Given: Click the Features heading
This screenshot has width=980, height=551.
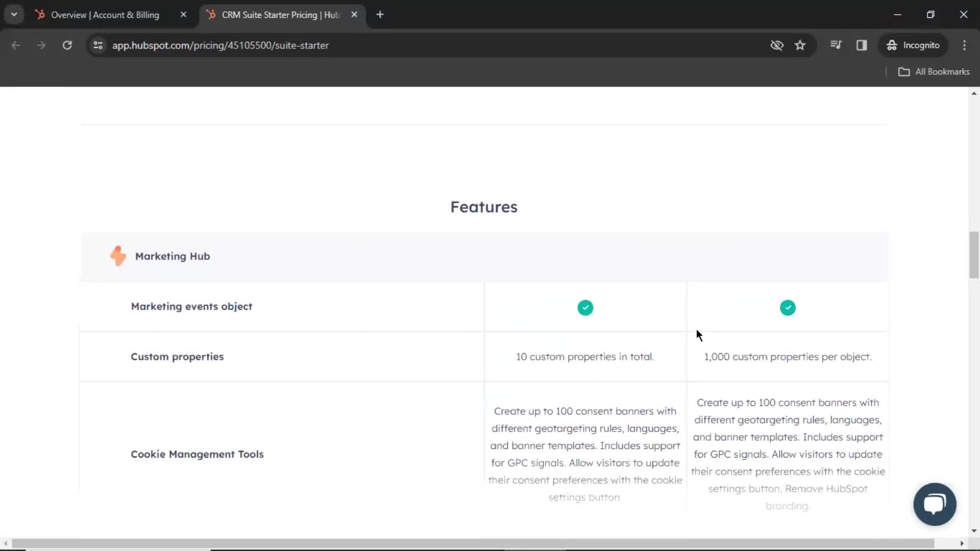Looking at the screenshot, I should [484, 207].
